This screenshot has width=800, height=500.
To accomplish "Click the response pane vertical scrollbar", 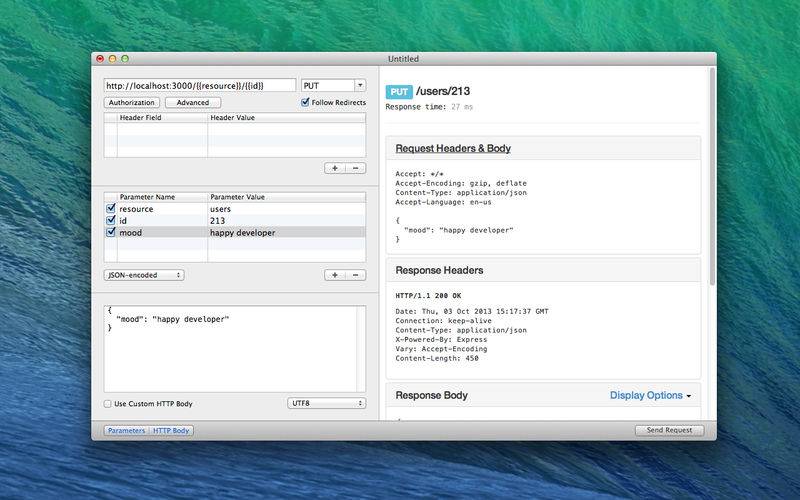I will (x=712, y=177).
